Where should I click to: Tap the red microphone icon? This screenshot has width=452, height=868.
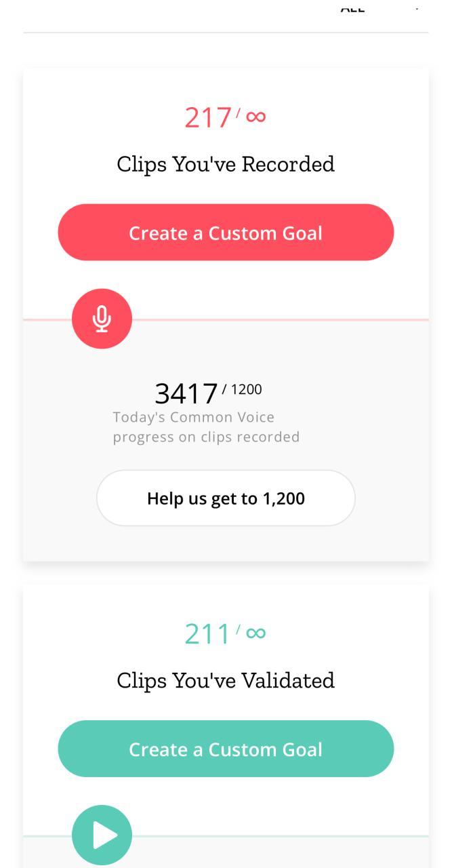tap(102, 319)
